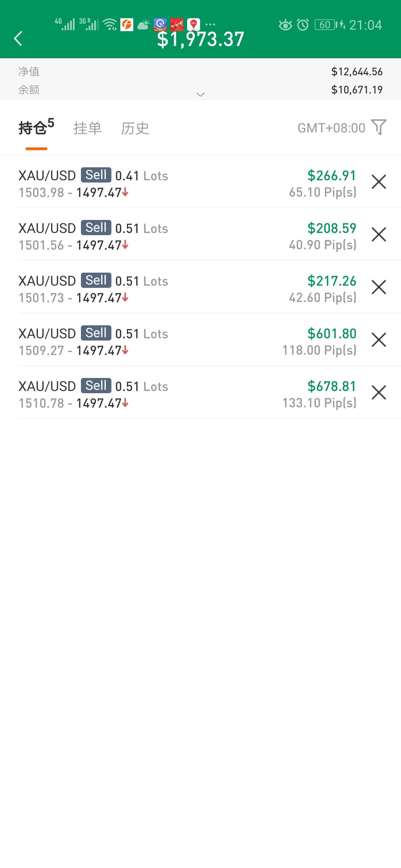
Task: Tap the alarm clock status icon
Action: [303, 25]
